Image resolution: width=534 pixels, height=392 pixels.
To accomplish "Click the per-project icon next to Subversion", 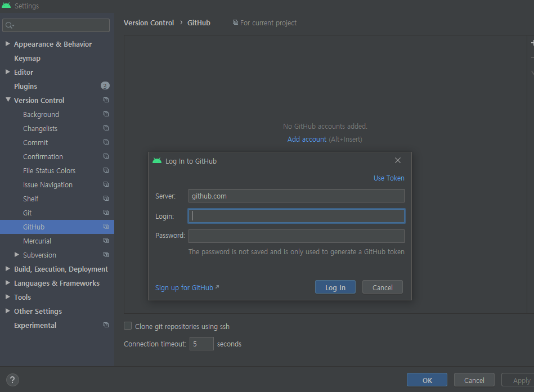I will pyautogui.click(x=106, y=255).
